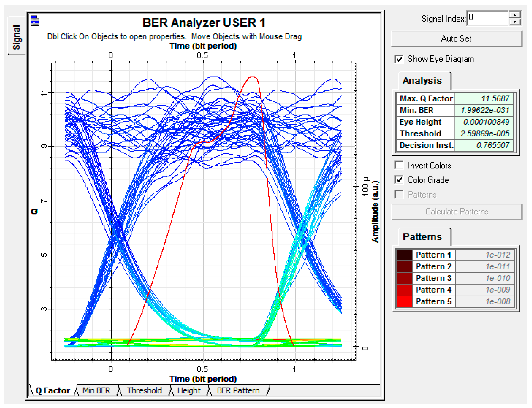Click the Q Factor tab

[52, 390]
